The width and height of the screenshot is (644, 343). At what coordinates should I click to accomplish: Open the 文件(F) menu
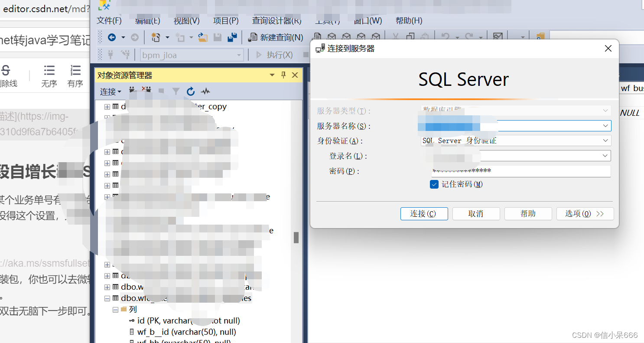coord(109,21)
